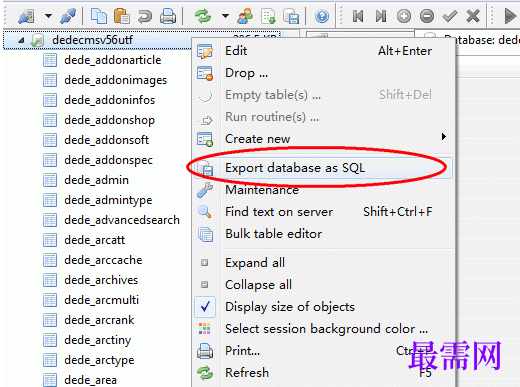This screenshot has height=387, width=520.
Task: Click the Print toolbar icon
Action: coord(168,16)
